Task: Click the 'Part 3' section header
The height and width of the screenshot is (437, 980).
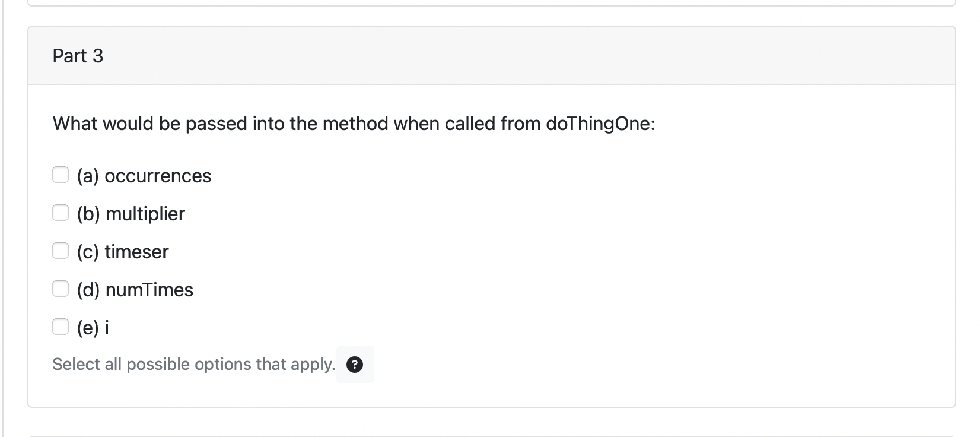Action: tap(78, 55)
